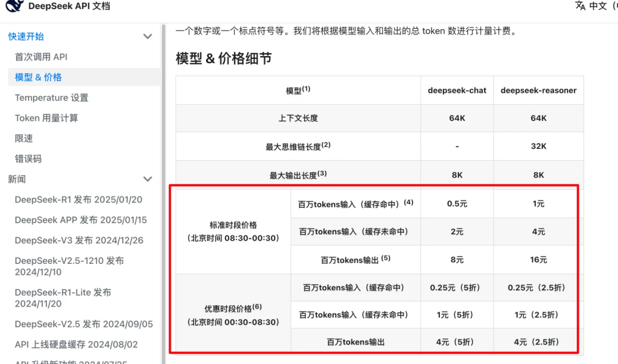Click the 16元 output price cell
Viewport: 618px width, 364px height.
tap(538, 260)
